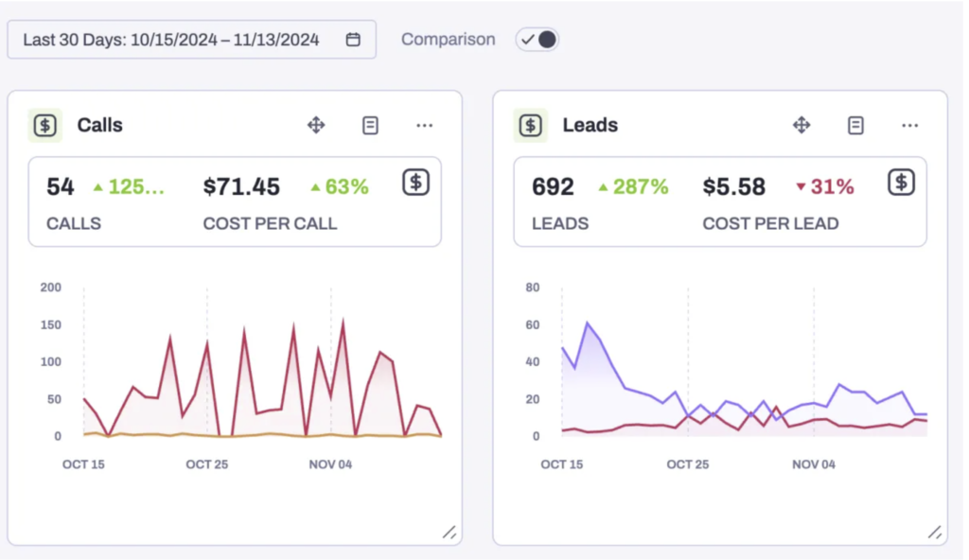Click the purple peak in Leads chart

coord(587,323)
